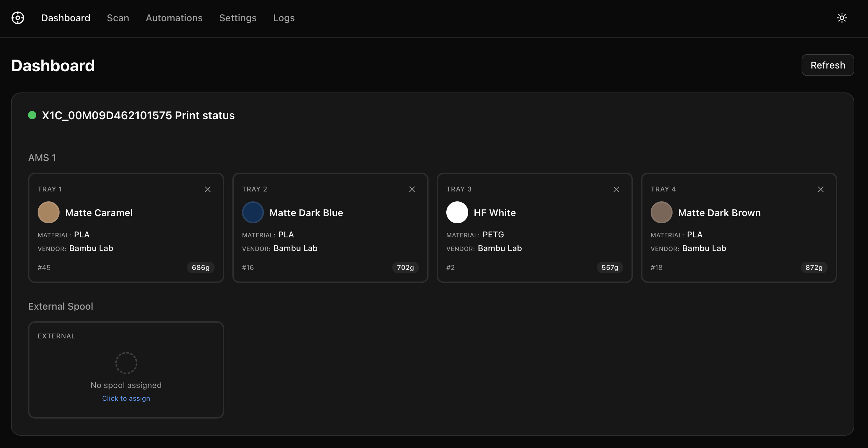Click the app logo icon
Image resolution: width=868 pixels, height=448 pixels.
pyautogui.click(x=18, y=18)
